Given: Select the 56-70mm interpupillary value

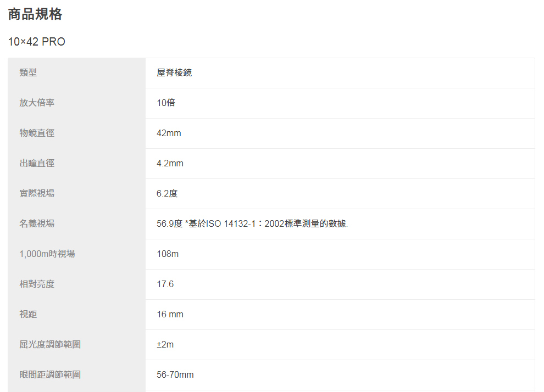Looking at the screenshot, I should 175,374.
